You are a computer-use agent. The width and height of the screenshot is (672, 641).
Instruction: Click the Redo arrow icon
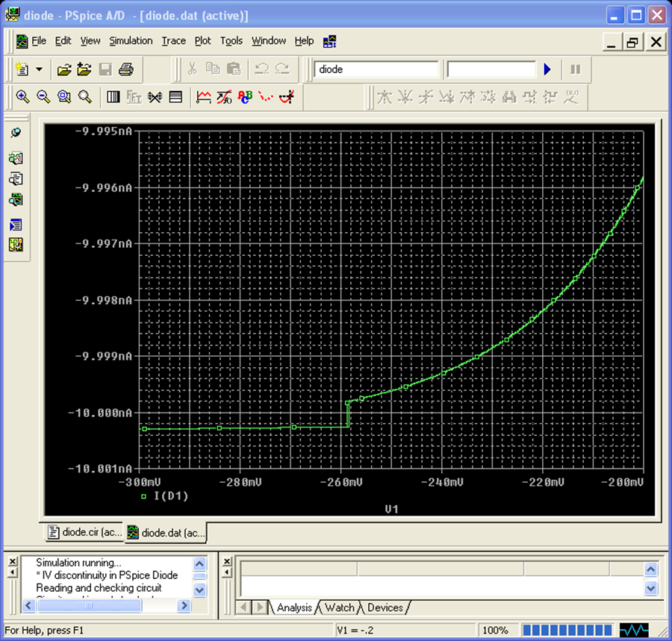coord(282,69)
